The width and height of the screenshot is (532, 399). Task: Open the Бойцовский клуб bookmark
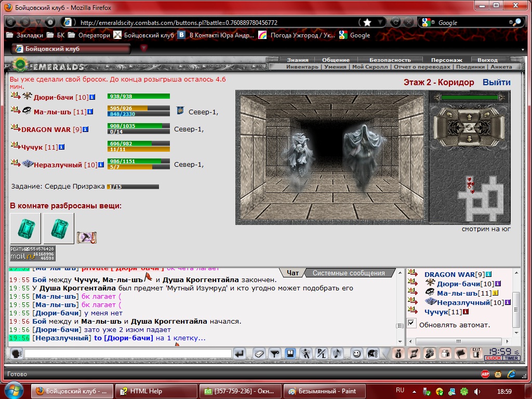tap(143, 35)
